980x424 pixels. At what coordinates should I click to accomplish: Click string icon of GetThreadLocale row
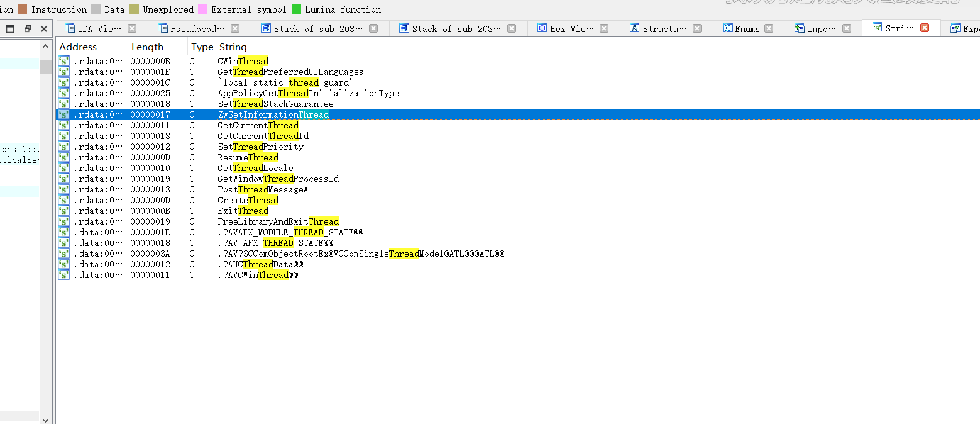(63, 168)
